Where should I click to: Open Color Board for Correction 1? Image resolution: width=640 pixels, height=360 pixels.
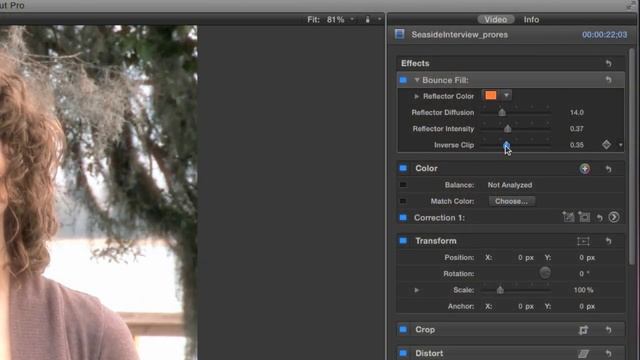pos(613,217)
